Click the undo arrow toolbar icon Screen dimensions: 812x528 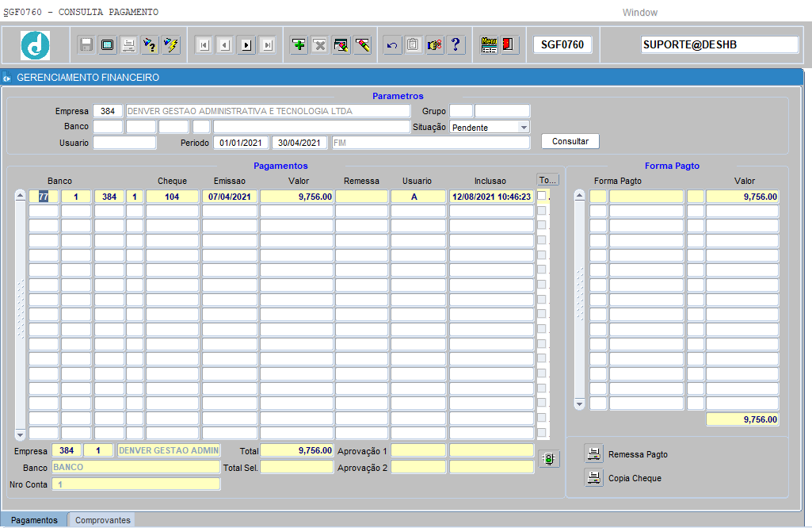click(392, 45)
